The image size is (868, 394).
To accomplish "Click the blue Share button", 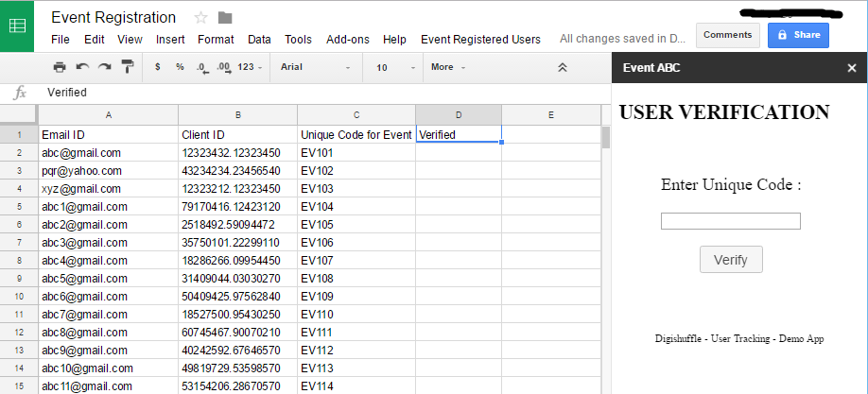I will [798, 35].
